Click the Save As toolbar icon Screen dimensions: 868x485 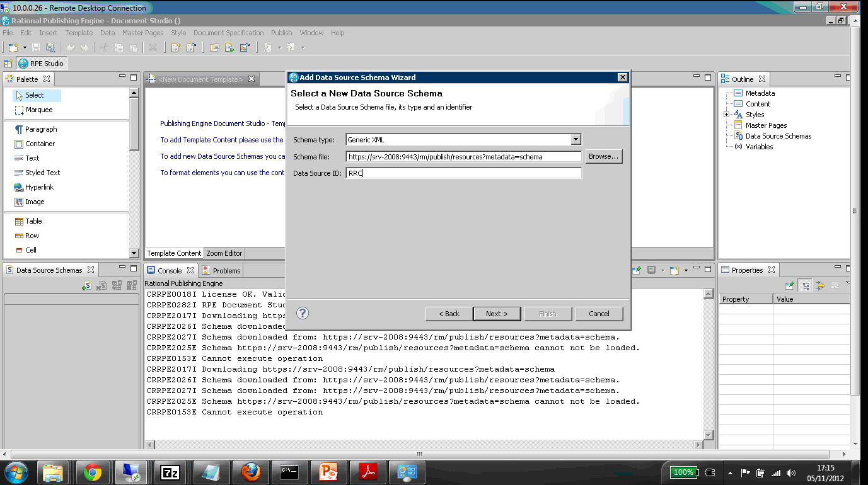[50, 47]
